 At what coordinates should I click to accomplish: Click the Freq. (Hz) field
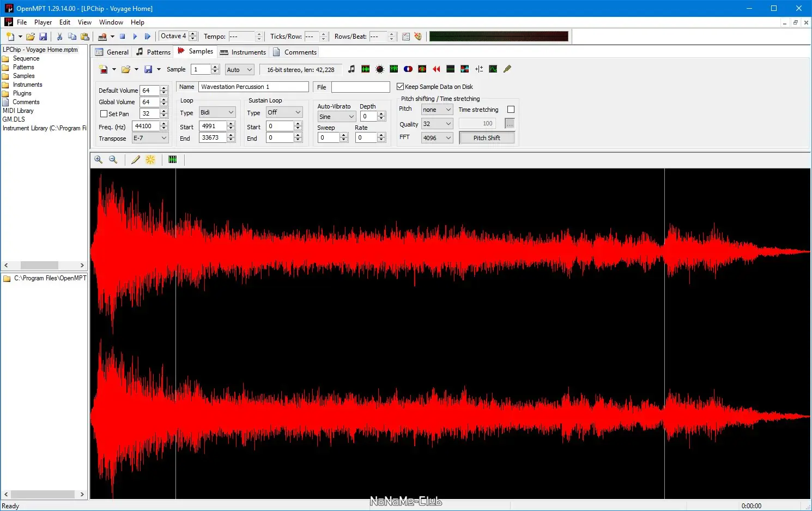click(146, 126)
